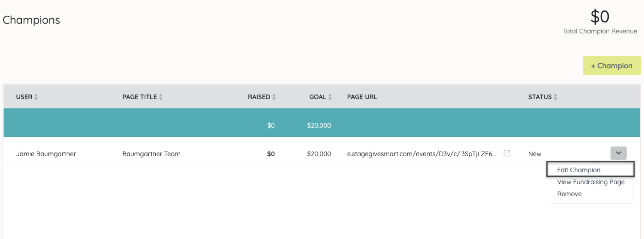Click the PAGE TITLE sort arrows
Screen dimensions: 644x239
161,97
